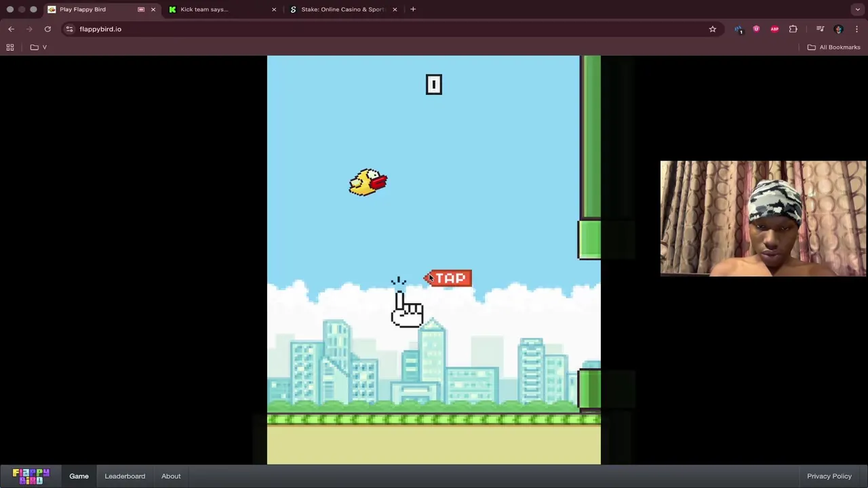Open the blue arrows extension with badge 1
868x488 pixels.
pos(738,29)
